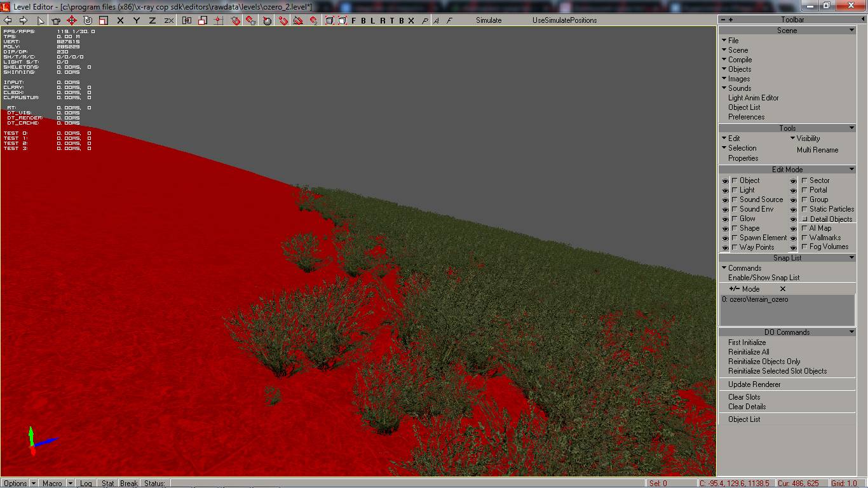868x488 pixels.
Task: Enable the Object edit mode checkbox
Action: pos(735,180)
